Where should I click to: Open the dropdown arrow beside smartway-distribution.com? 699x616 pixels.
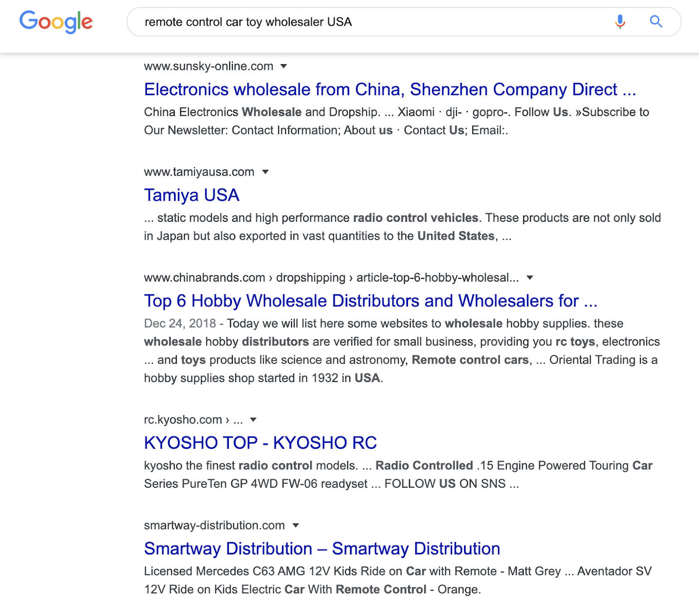point(296,526)
